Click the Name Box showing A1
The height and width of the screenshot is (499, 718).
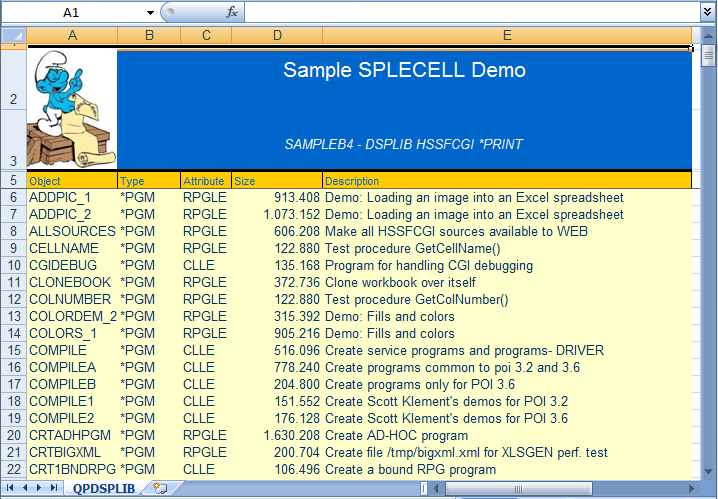[x=73, y=12]
